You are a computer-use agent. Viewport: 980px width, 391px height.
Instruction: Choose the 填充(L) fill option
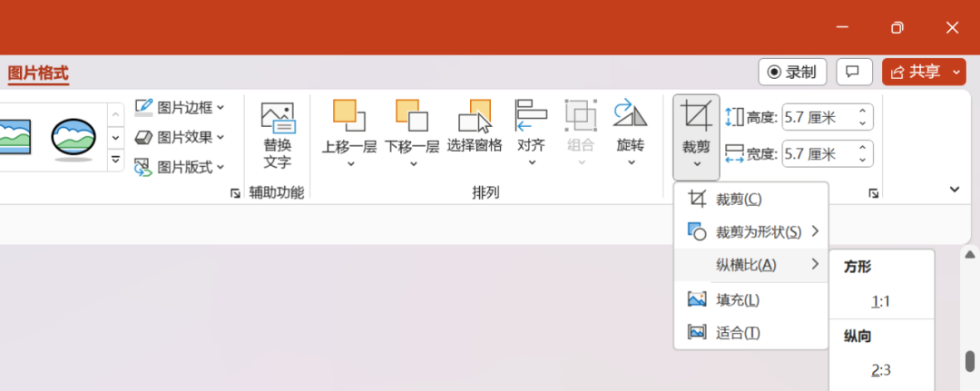(x=750, y=299)
